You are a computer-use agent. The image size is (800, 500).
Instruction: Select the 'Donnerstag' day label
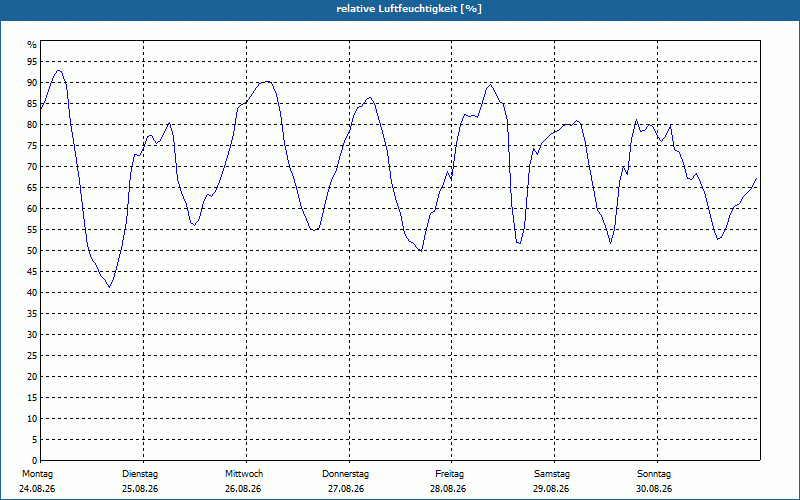(345, 474)
